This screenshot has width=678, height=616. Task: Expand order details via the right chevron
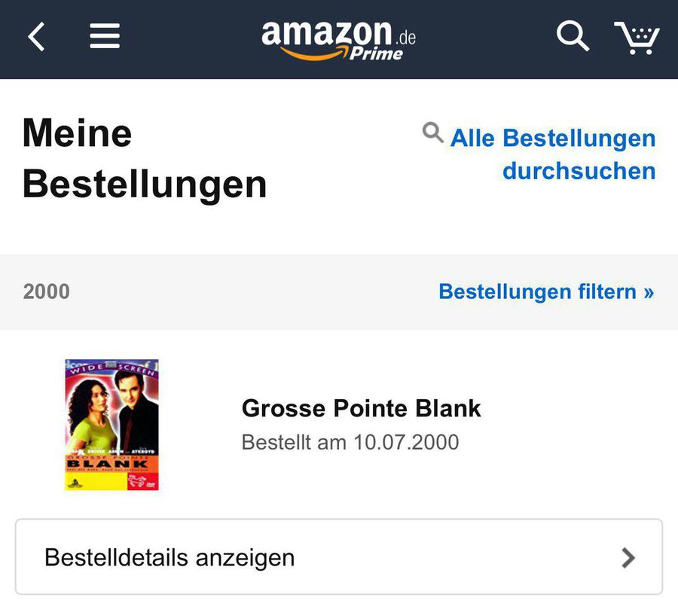628,557
